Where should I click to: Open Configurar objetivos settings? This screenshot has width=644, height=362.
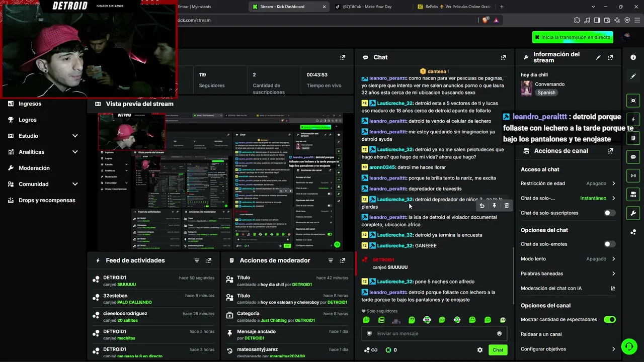(x=568, y=349)
